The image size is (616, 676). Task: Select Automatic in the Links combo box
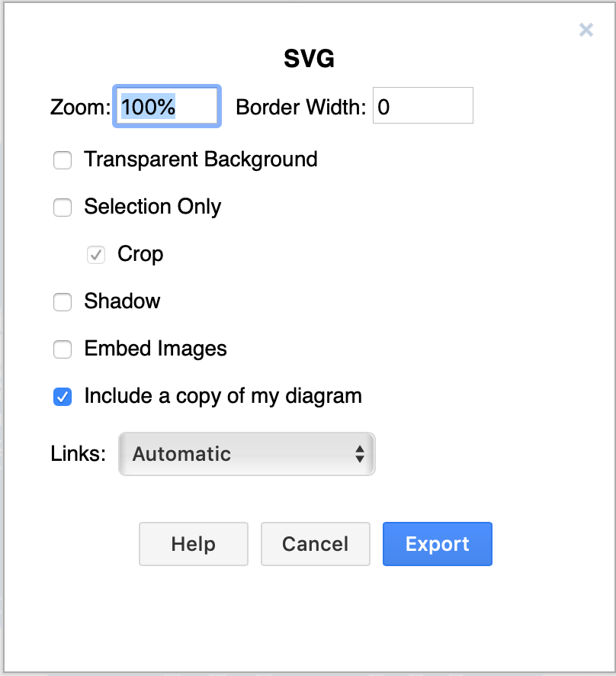tap(246, 453)
